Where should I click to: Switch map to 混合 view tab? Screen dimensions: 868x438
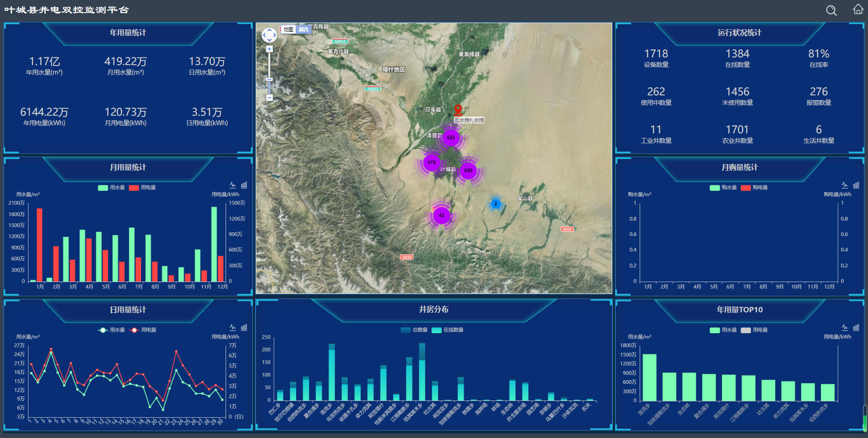point(303,29)
